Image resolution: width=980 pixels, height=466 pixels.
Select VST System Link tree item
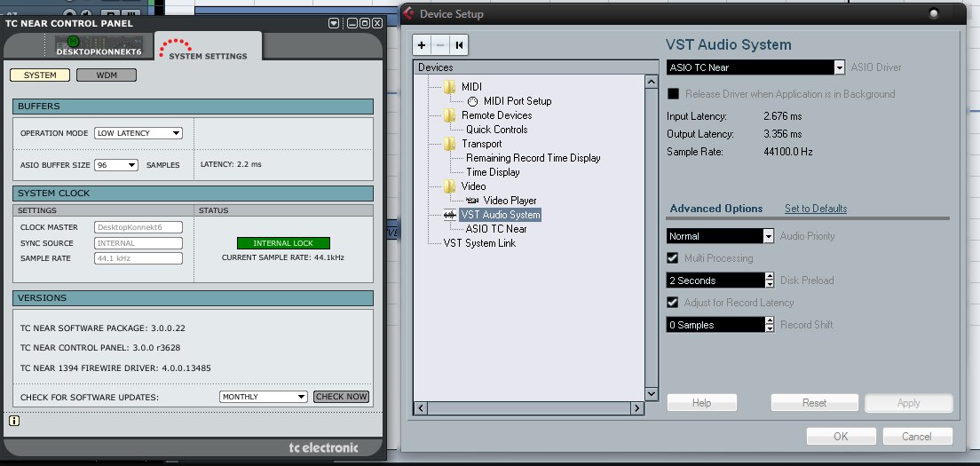479,243
